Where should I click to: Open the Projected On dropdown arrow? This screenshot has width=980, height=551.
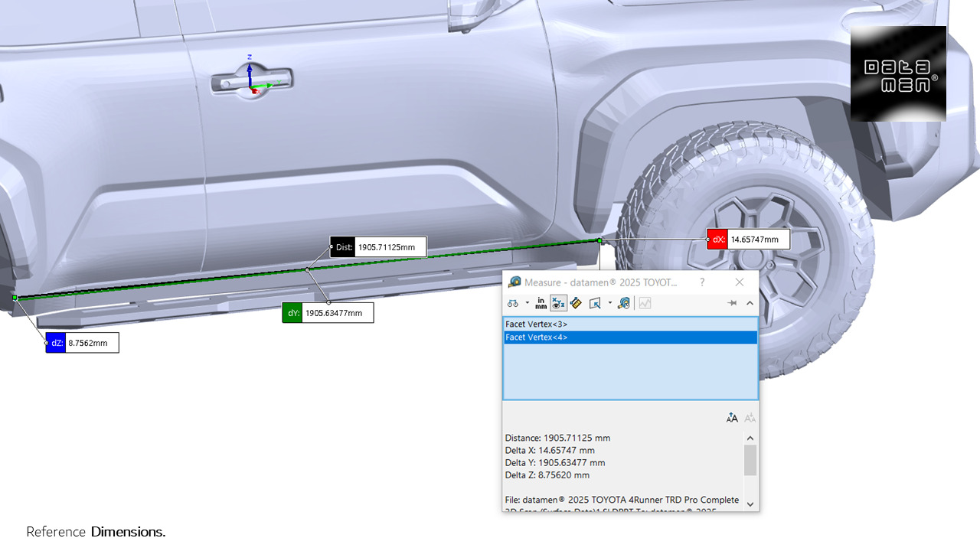[610, 303]
